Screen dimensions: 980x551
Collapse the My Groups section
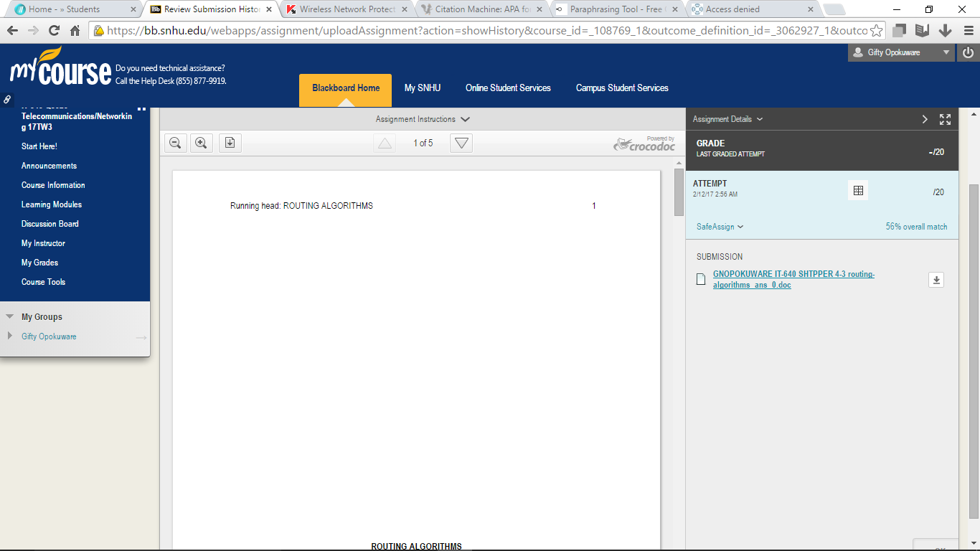coord(10,316)
